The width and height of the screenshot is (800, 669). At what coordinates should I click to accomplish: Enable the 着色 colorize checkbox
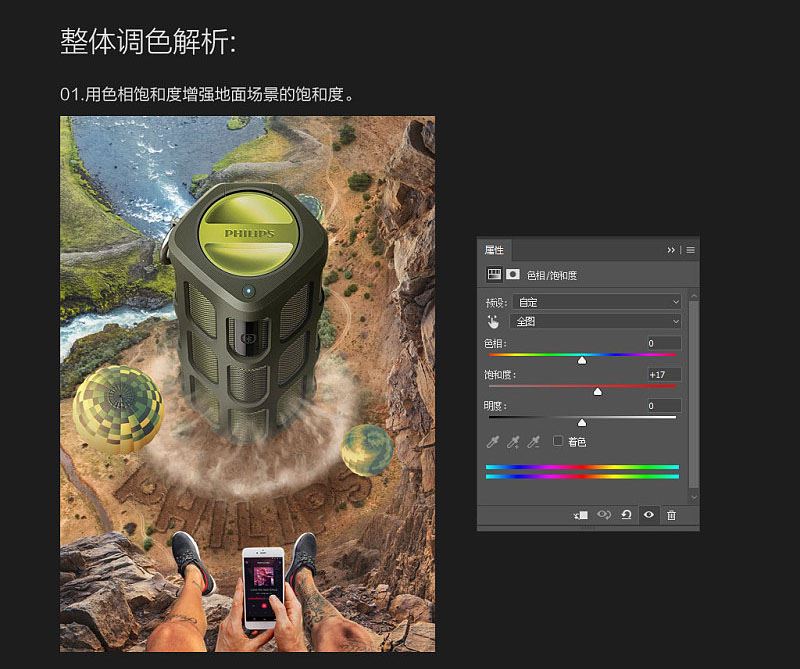pos(558,440)
